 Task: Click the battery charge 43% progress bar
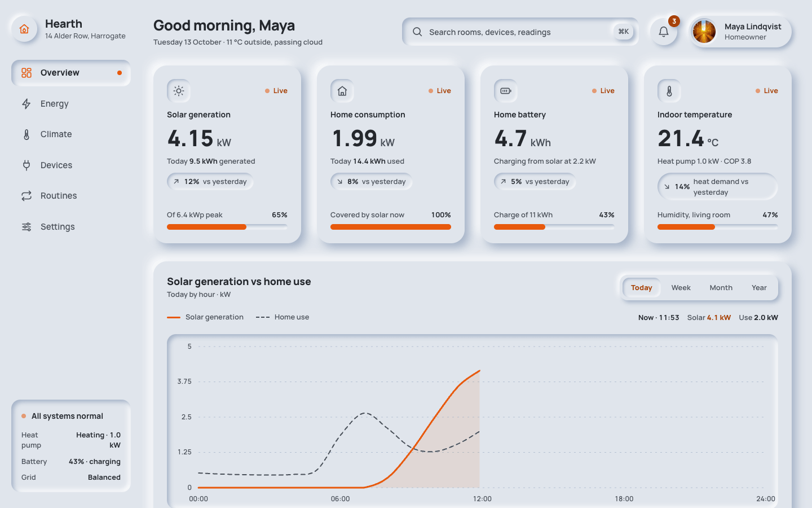(x=554, y=227)
